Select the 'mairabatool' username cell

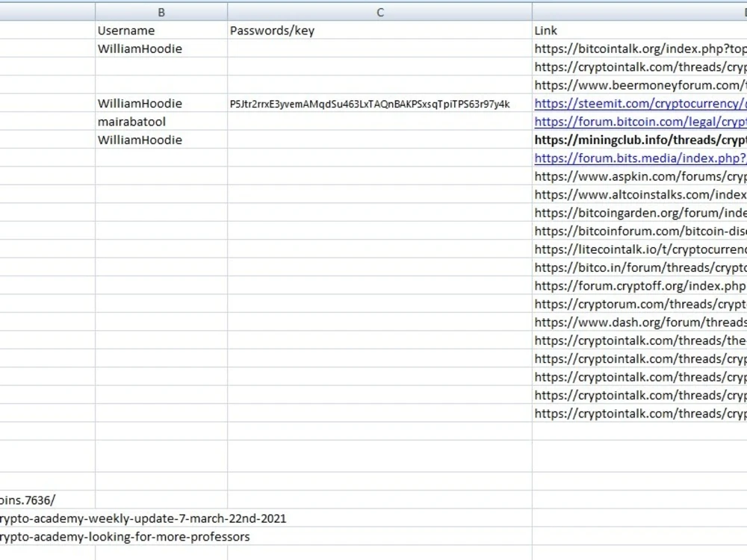click(x=161, y=122)
